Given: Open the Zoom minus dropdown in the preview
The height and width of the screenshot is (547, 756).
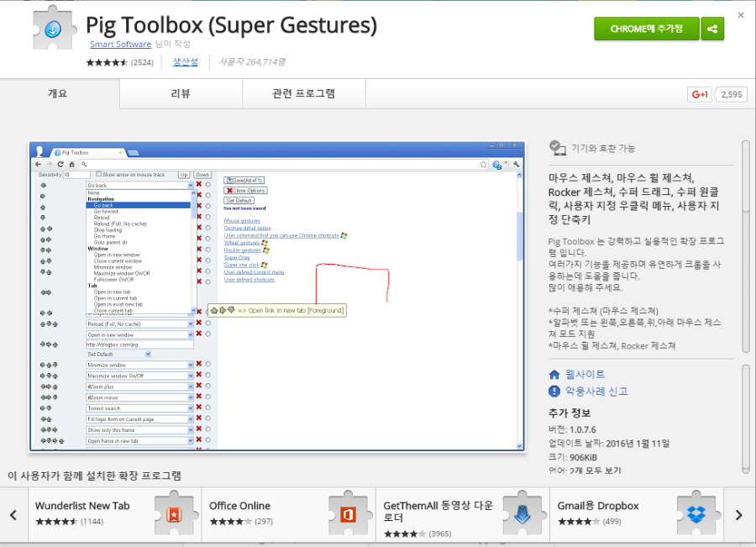Looking at the screenshot, I should 139,397.
